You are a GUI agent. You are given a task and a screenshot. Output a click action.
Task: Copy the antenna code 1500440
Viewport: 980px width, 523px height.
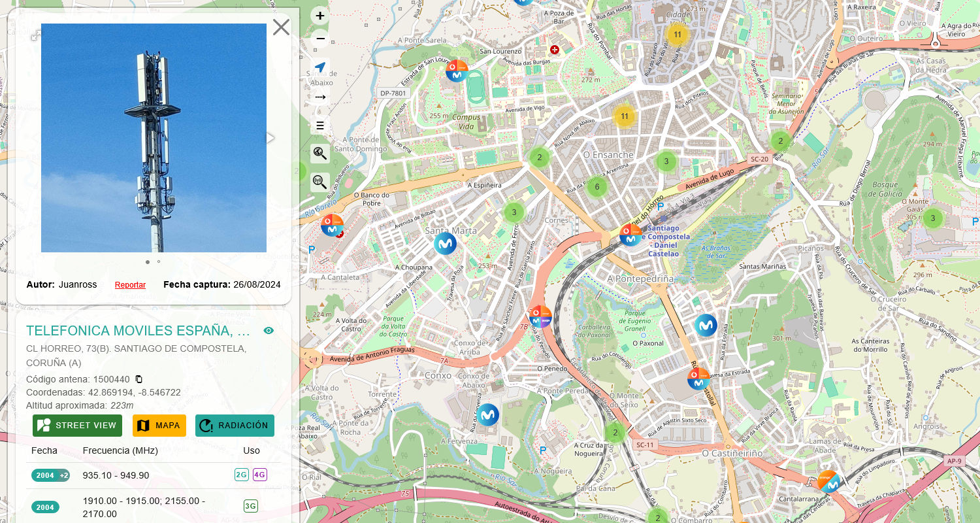(x=139, y=379)
